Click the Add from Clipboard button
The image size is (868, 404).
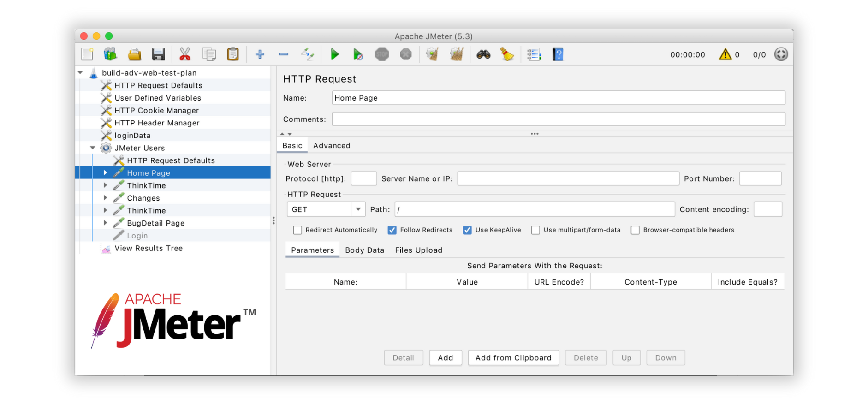[513, 358]
